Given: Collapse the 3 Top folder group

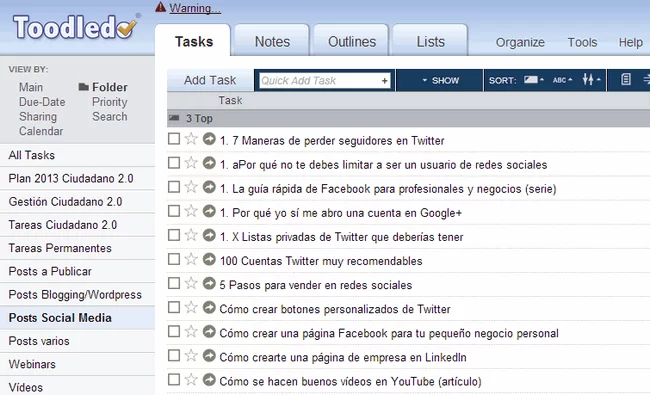Looking at the screenshot, I should (x=174, y=119).
